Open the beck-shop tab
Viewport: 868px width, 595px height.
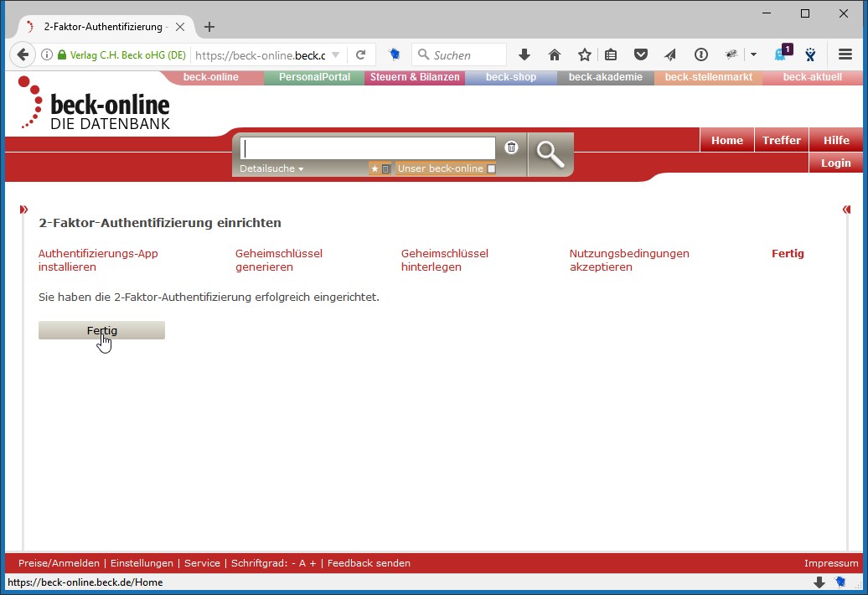(x=511, y=77)
